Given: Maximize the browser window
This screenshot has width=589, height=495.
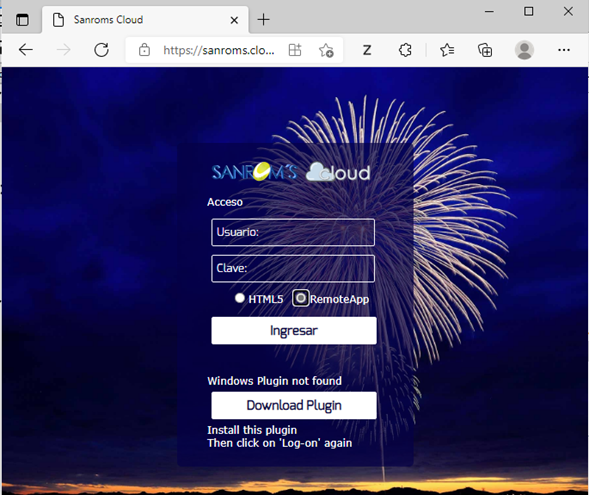Looking at the screenshot, I should (529, 12).
